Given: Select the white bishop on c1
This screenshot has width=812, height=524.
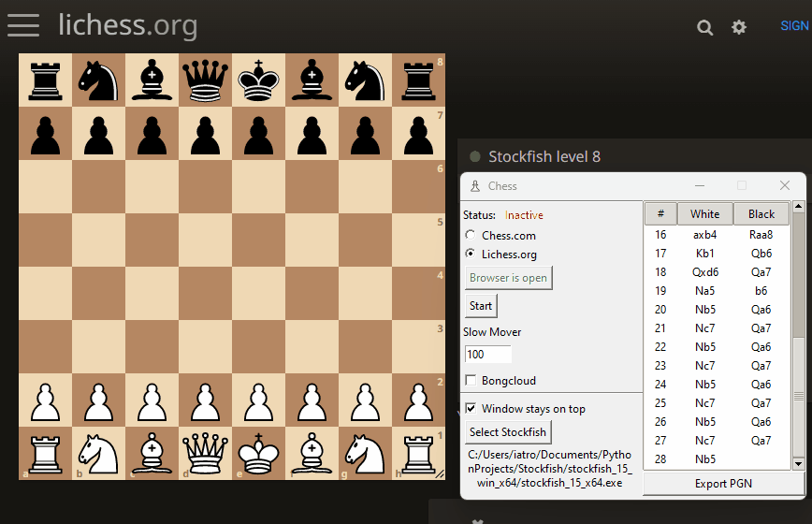Looking at the screenshot, I should pyautogui.click(x=152, y=454).
